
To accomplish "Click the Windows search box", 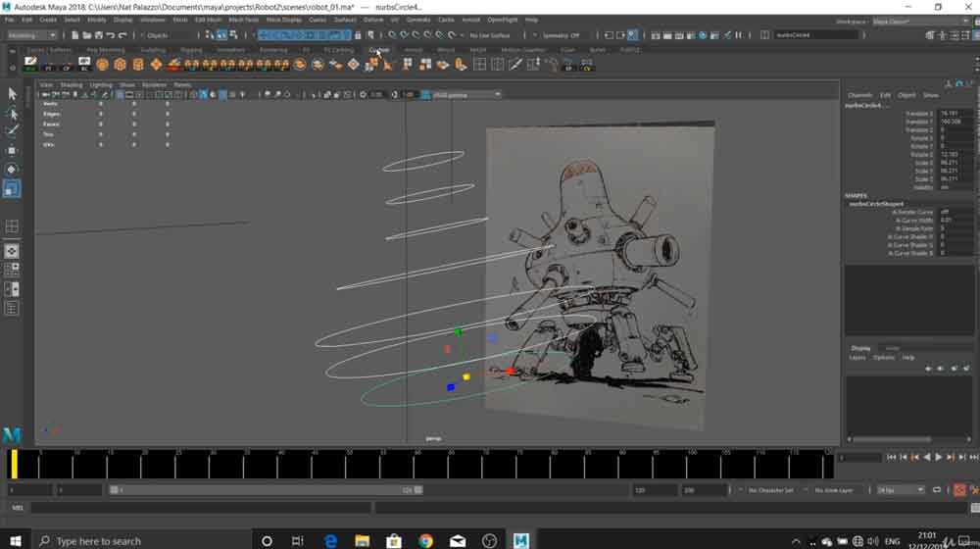I will tap(140, 541).
